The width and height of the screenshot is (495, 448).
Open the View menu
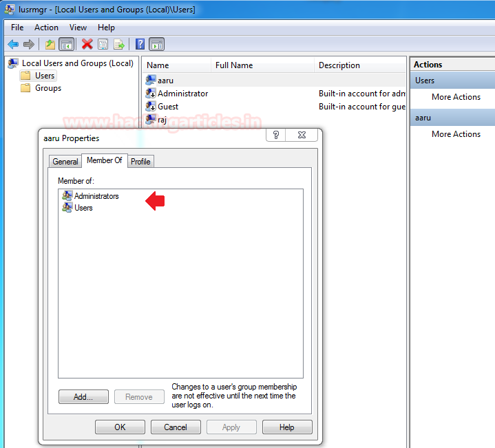coord(78,28)
